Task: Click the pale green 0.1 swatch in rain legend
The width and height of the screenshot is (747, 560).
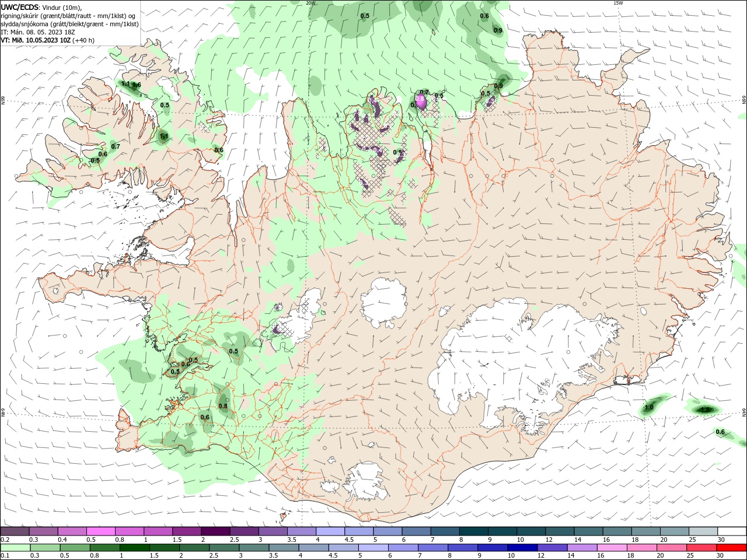Action: click(x=15, y=548)
